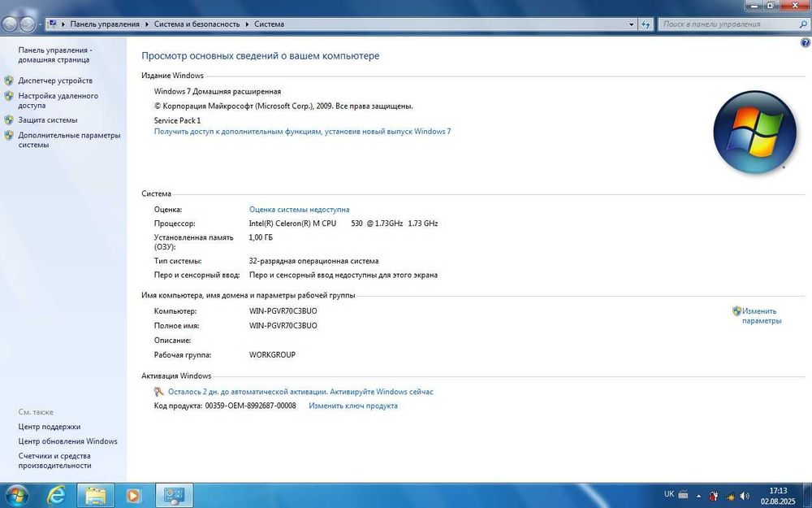The image size is (812, 508).
Task: Click the name in the Полное имя row
Action: point(283,326)
